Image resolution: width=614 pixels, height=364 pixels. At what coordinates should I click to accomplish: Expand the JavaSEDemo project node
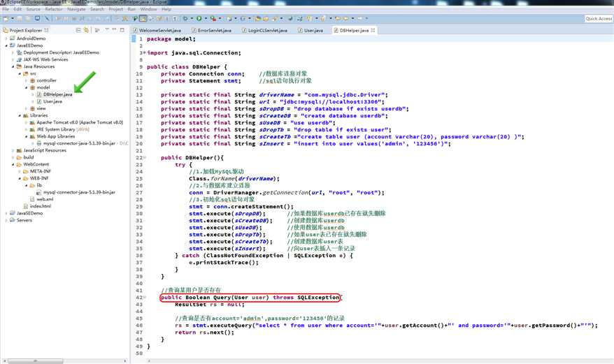click(x=6, y=213)
